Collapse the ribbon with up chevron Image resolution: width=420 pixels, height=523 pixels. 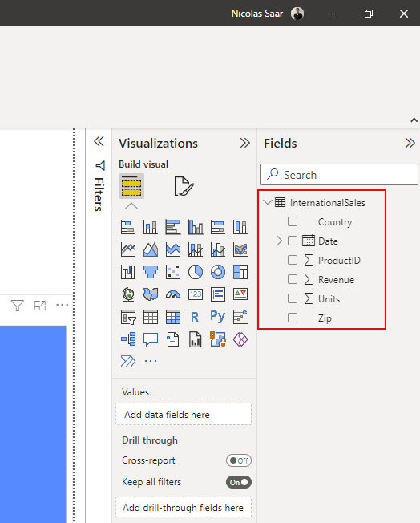[414, 120]
